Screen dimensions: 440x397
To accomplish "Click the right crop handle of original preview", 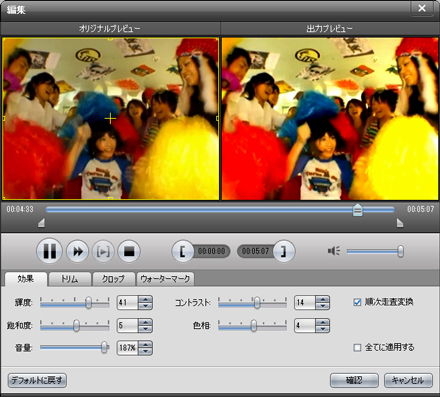I will coord(217,118).
